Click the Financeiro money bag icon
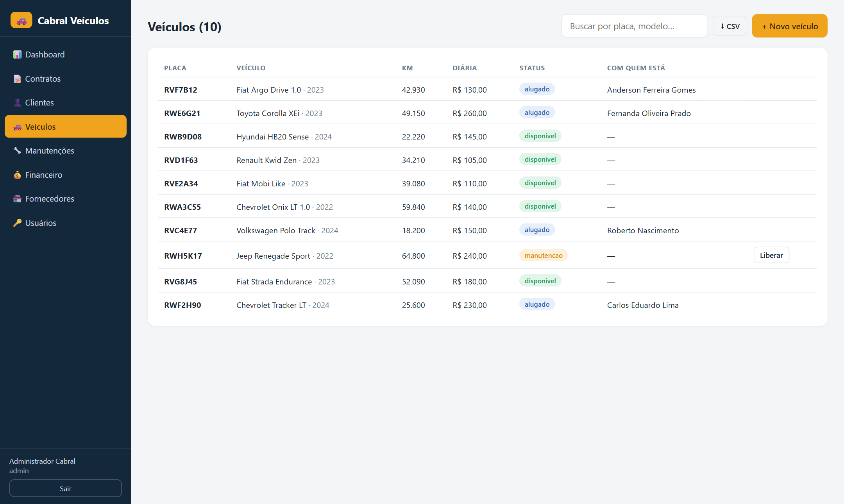Screen dimensions: 844x504 17,175
